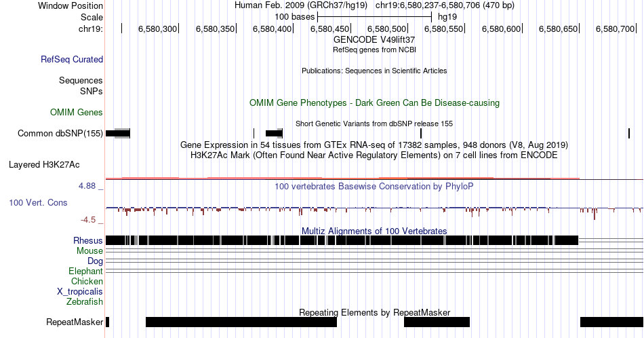Click the longest RepeatMasker block in the middle
The image size is (644, 338).
coord(241,322)
